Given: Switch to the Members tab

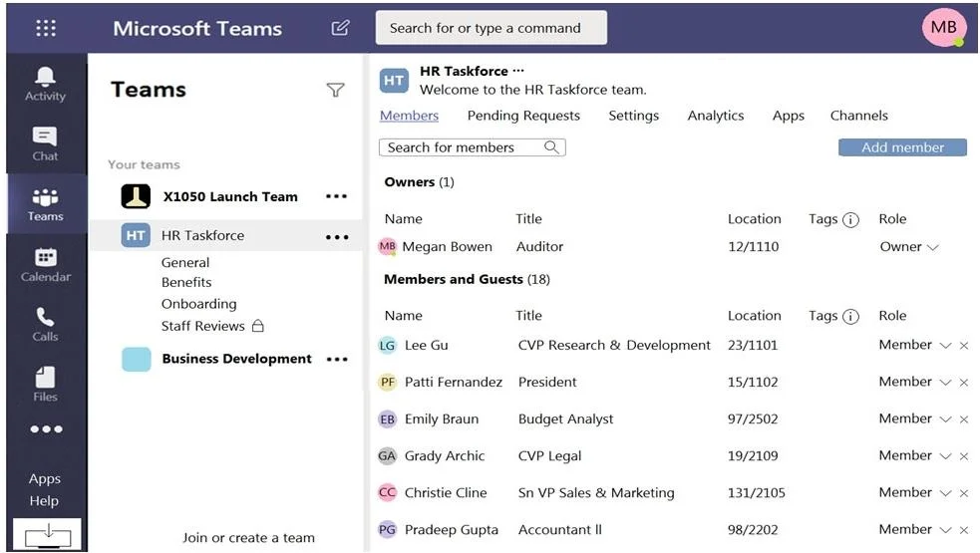Looking at the screenshot, I should tap(409, 116).
